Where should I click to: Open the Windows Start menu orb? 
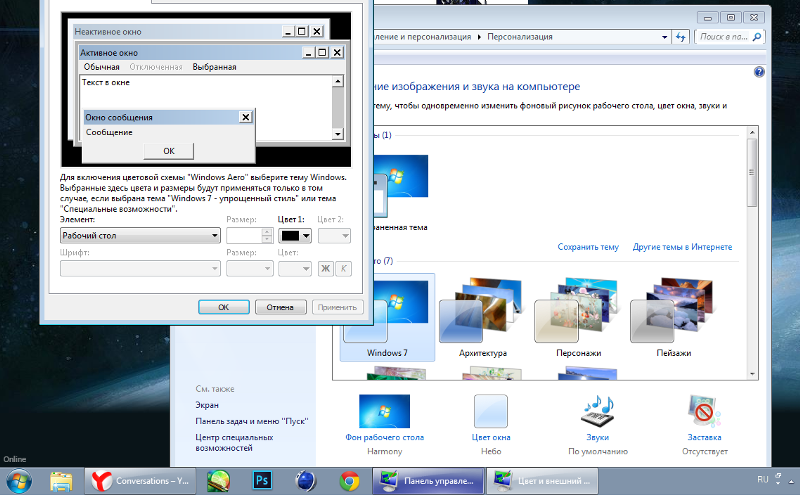(19, 481)
